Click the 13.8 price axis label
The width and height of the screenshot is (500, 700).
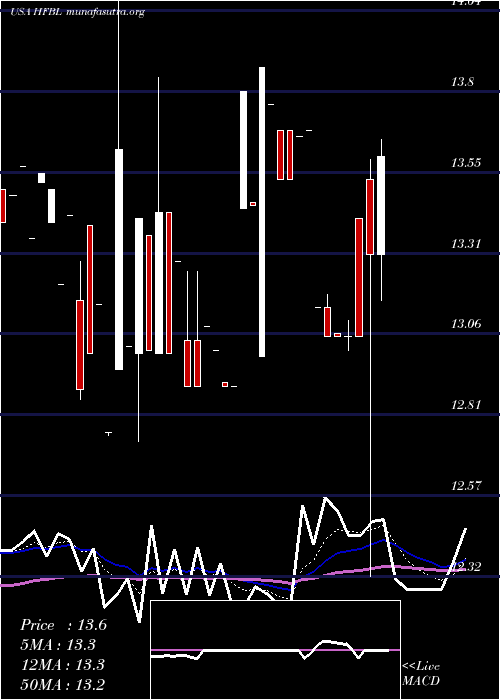462,82
